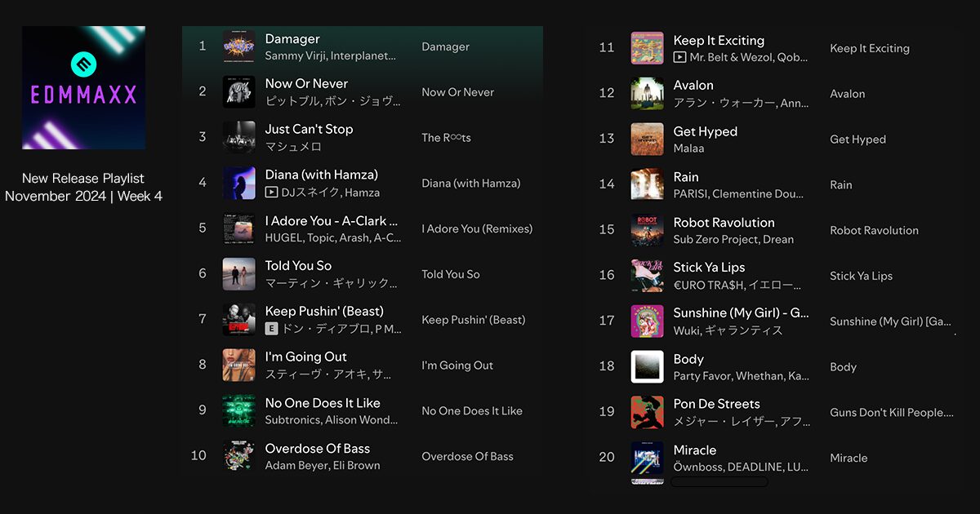980x514 pixels.
Task: Select the track title Told You So
Action: point(298,266)
